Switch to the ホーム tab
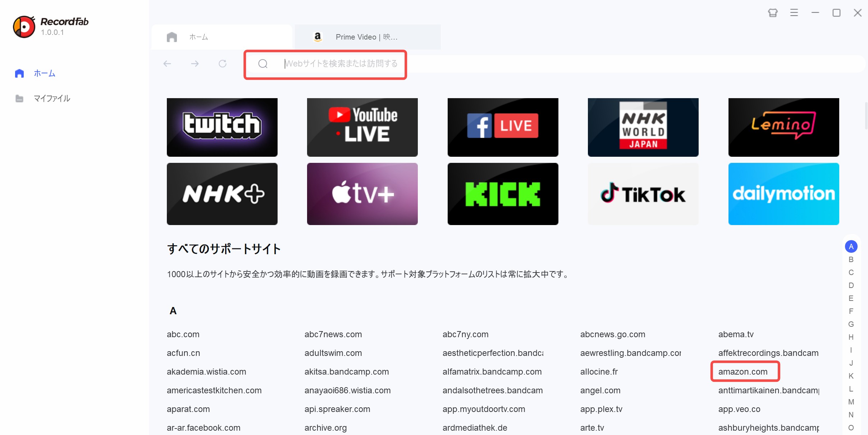The width and height of the screenshot is (868, 435). point(222,37)
